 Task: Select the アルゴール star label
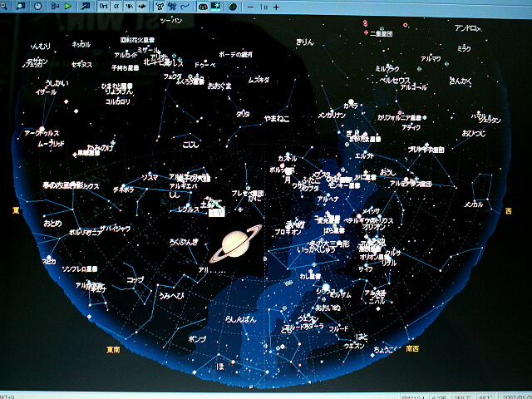point(413,87)
